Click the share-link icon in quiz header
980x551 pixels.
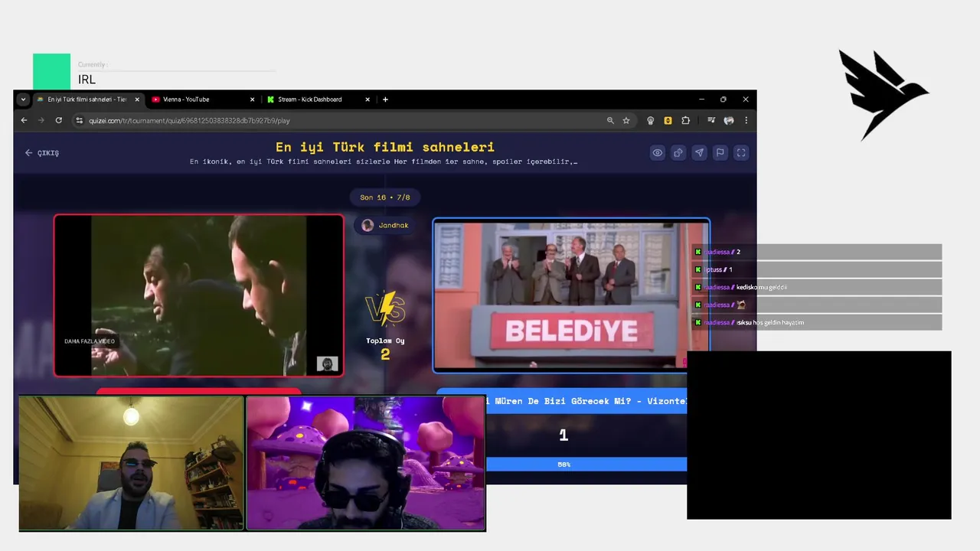(678, 153)
